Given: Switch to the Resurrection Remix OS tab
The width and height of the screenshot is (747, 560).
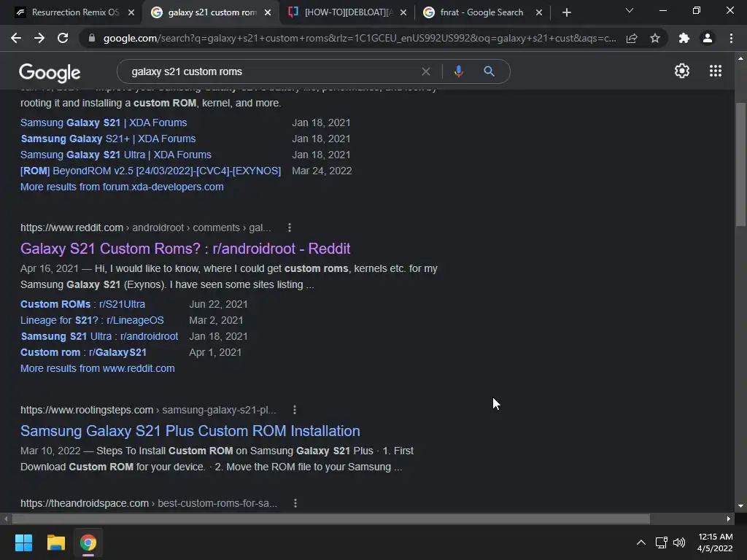Looking at the screenshot, I should coord(75,12).
